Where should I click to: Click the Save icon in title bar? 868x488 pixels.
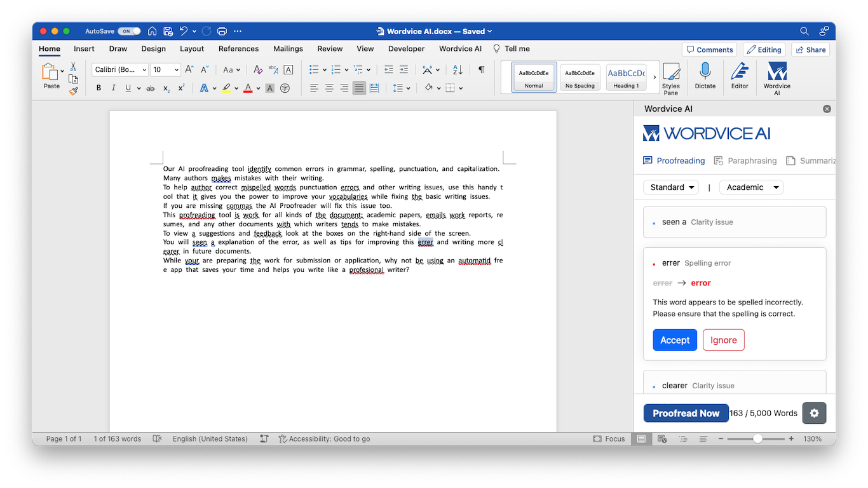point(168,31)
